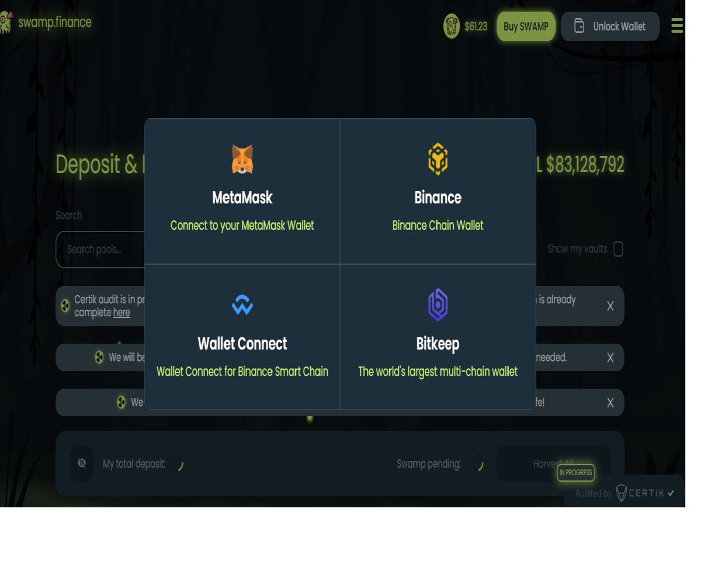The width and height of the screenshot is (701, 588).
Task: Click the Show my vaults label
Action: coord(577,248)
